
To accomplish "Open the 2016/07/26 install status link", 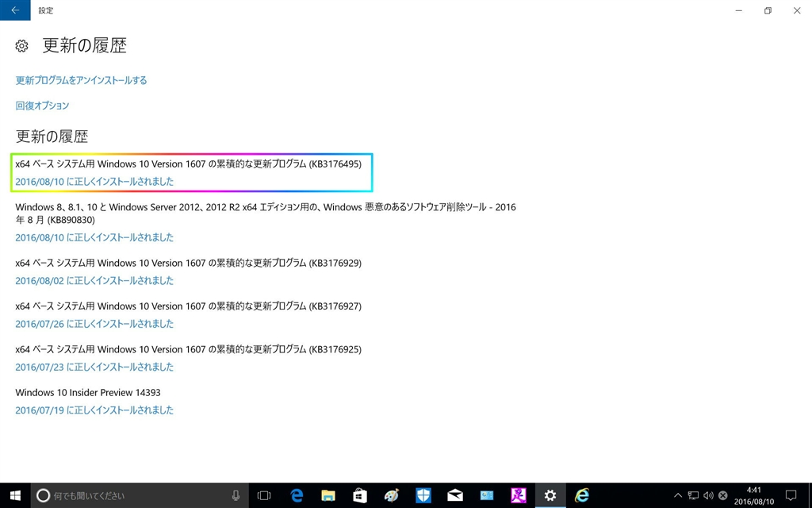I will (94, 324).
